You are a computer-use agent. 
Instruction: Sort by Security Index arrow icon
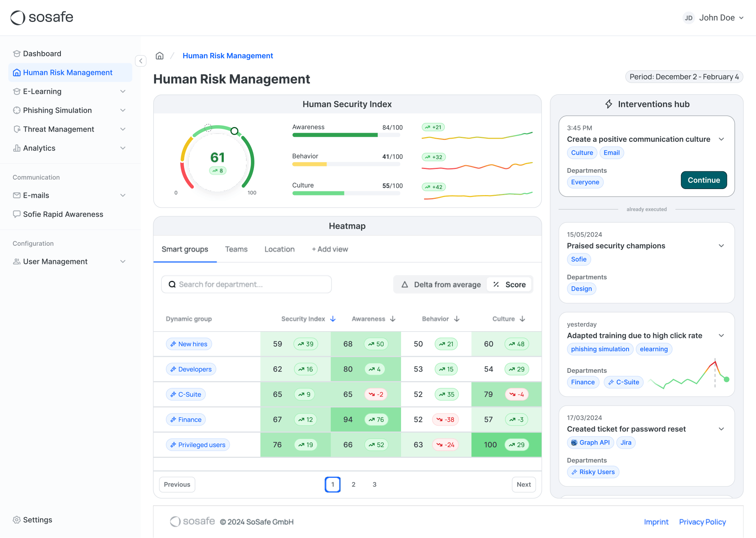[333, 319]
